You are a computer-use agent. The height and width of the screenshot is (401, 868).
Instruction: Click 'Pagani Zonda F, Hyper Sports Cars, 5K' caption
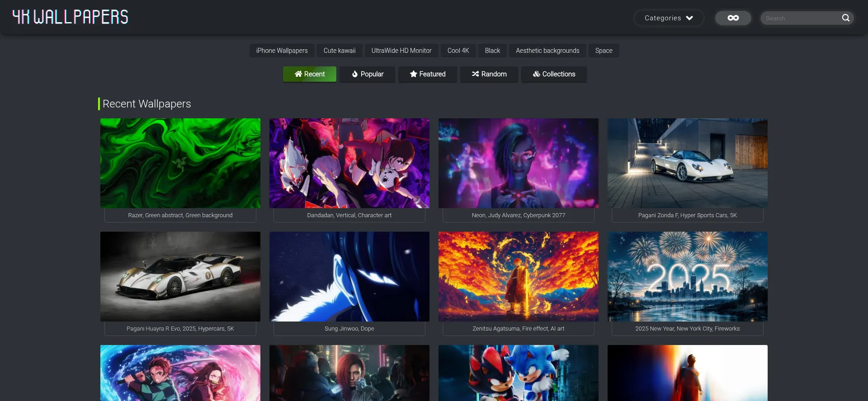click(688, 215)
